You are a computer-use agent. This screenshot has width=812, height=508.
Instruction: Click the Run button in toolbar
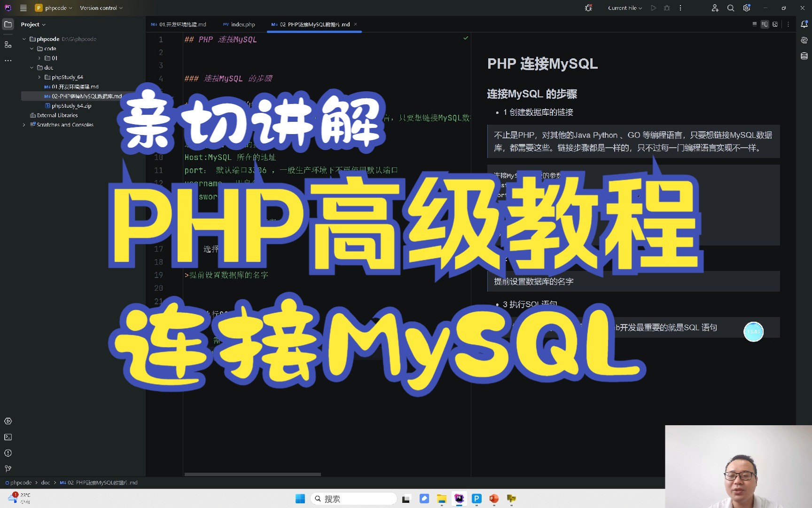[653, 8]
